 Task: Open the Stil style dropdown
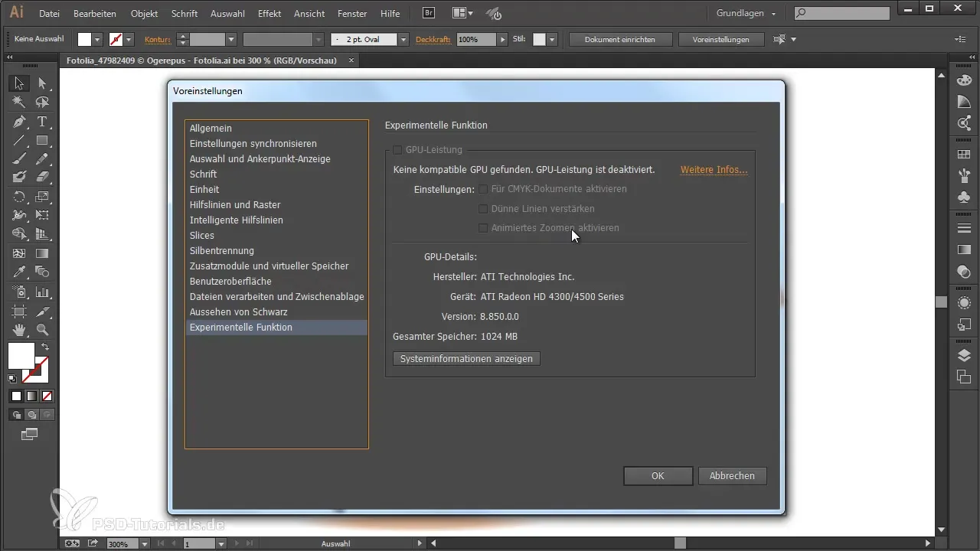pyautogui.click(x=552, y=39)
